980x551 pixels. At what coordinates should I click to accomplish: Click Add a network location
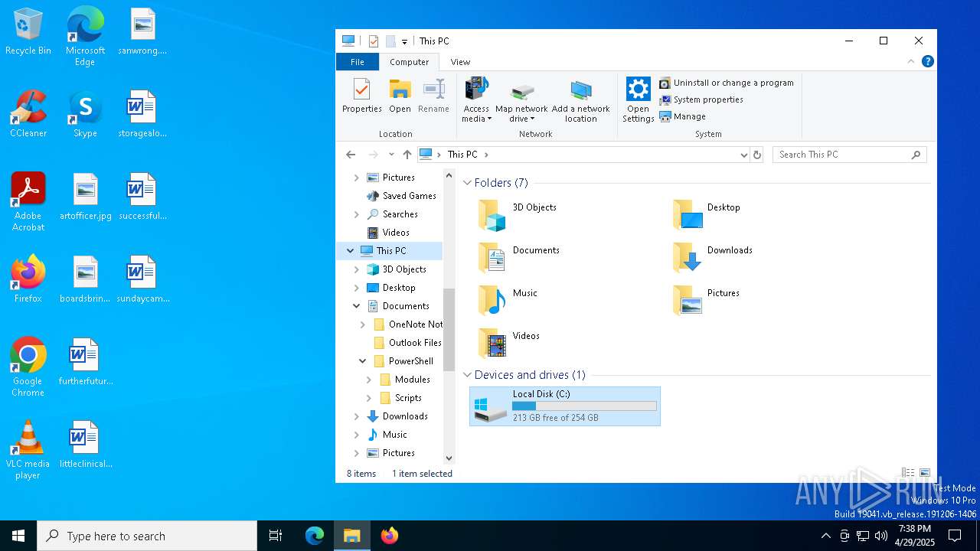(x=581, y=99)
